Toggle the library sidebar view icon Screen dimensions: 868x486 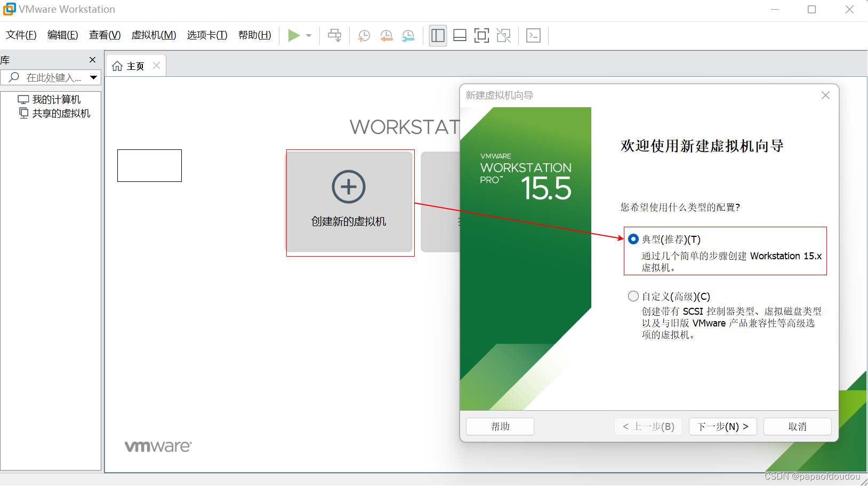click(438, 36)
